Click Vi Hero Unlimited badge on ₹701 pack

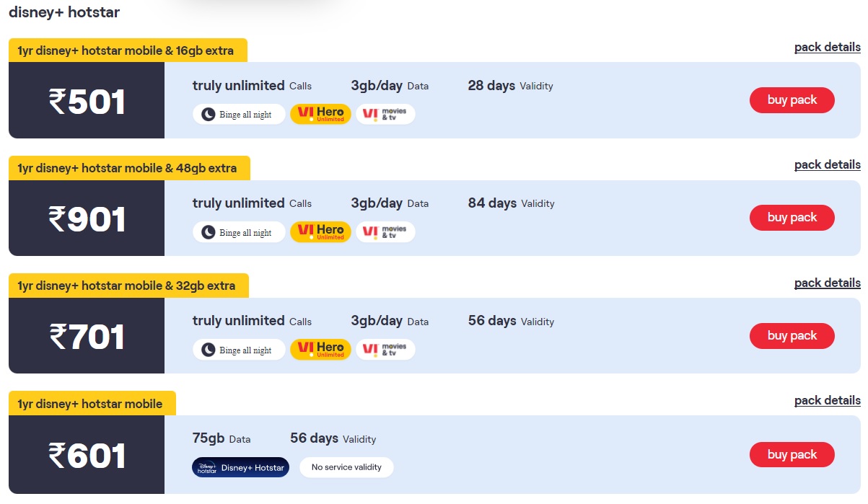click(x=320, y=350)
